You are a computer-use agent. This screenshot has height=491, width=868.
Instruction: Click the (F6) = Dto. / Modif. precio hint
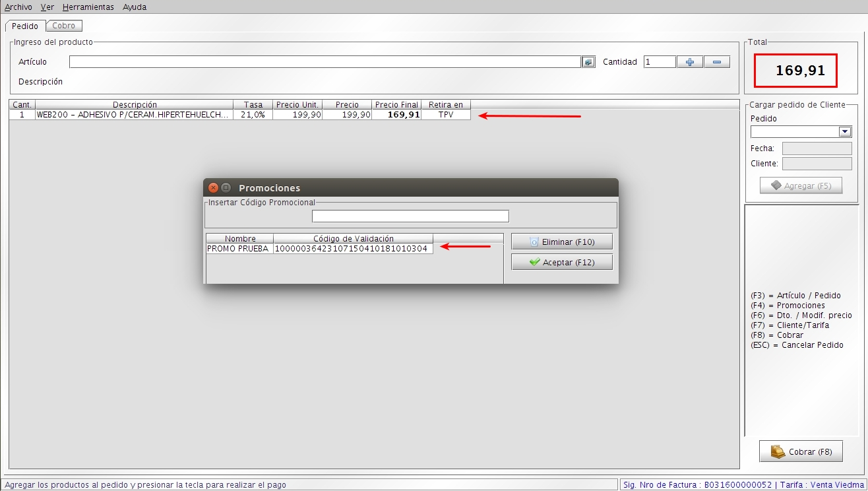tap(801, 315)
